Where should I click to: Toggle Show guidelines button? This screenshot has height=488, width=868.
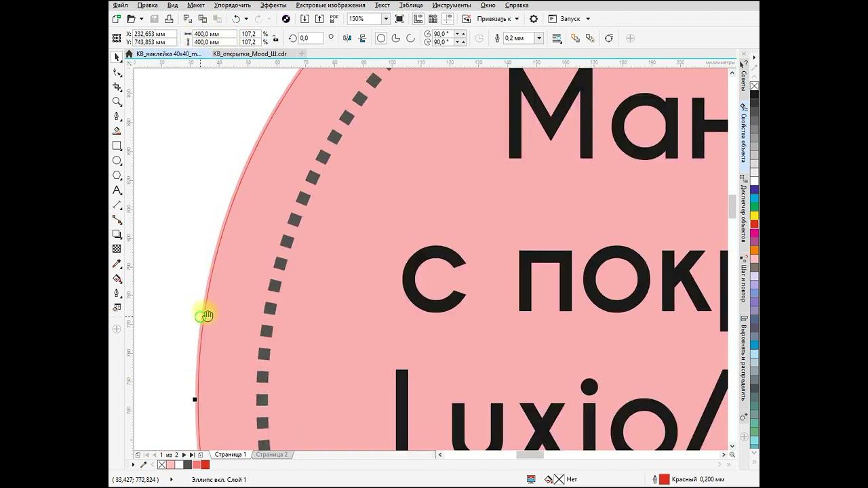click(x=447, y=19)
